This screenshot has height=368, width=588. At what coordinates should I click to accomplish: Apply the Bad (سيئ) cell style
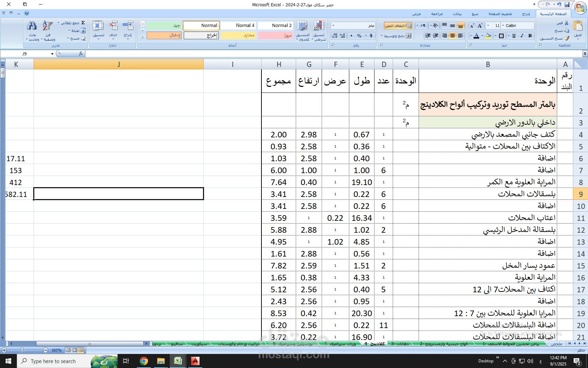[x=275, y=35]
